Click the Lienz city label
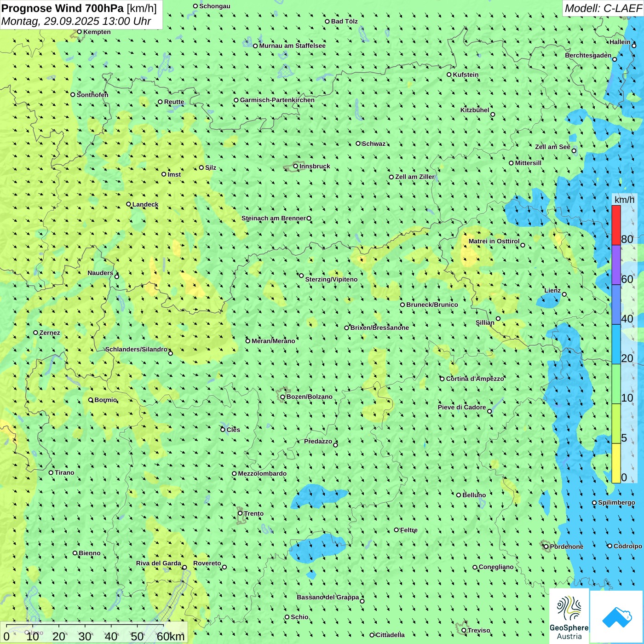 pos(552,290)
